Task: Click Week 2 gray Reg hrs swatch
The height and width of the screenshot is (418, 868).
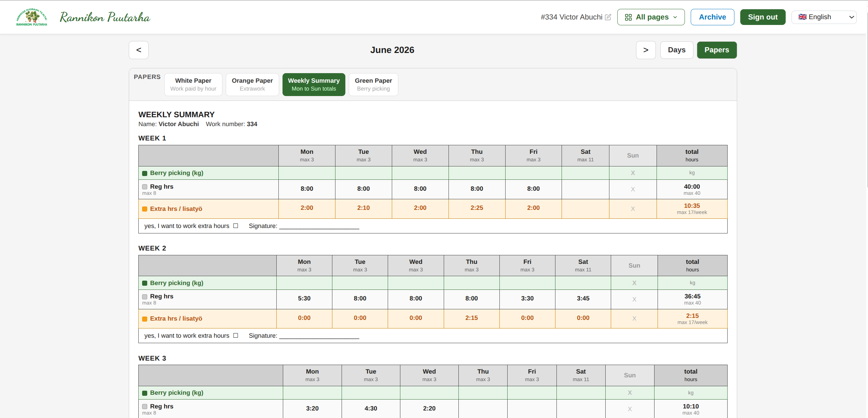Action: click(x=144, y=297)
